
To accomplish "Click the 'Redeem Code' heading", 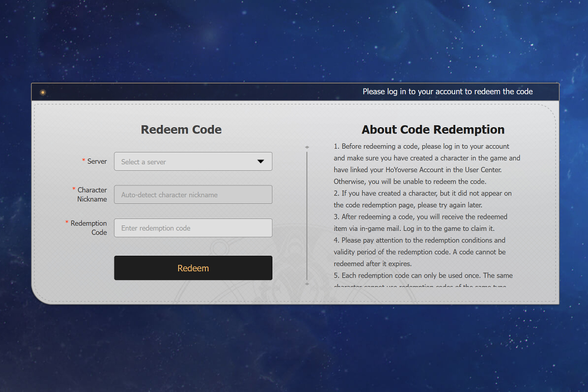I will 181,130.
